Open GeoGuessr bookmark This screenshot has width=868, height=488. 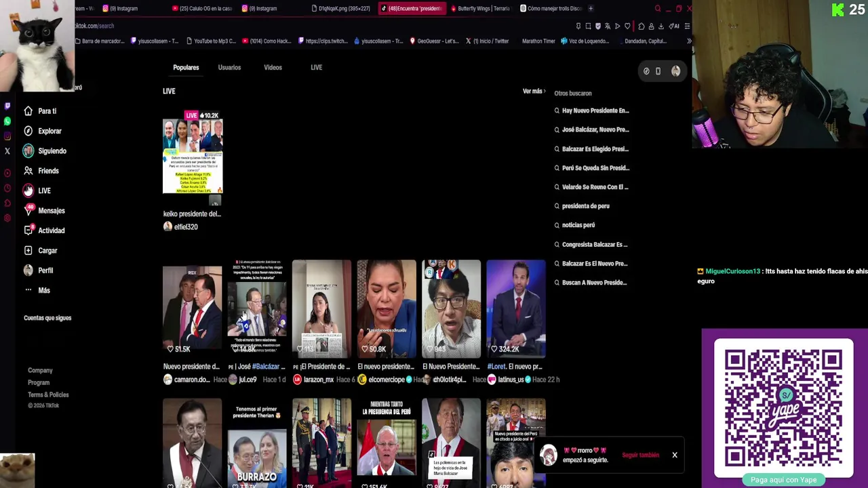coord(434,41)
